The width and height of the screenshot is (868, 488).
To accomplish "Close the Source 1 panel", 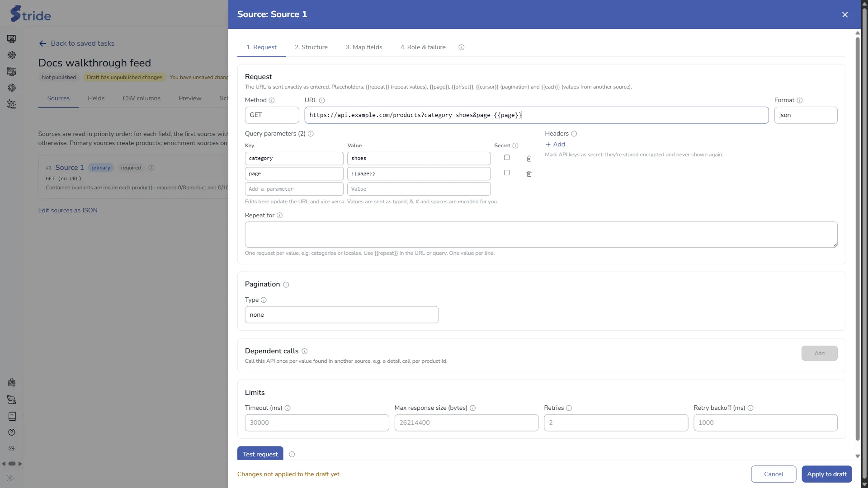I will (x=845, y=14).
